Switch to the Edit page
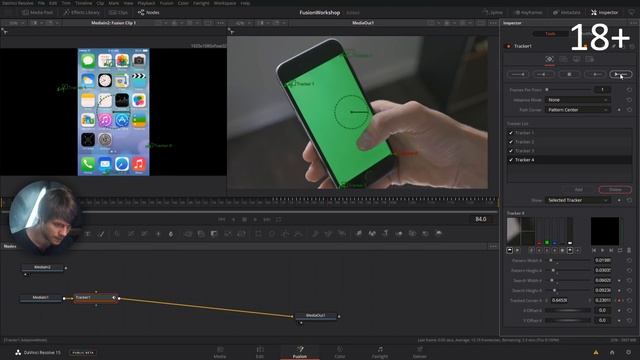The width and height of the screenshot is (640, 360). (x=260, y=352)
